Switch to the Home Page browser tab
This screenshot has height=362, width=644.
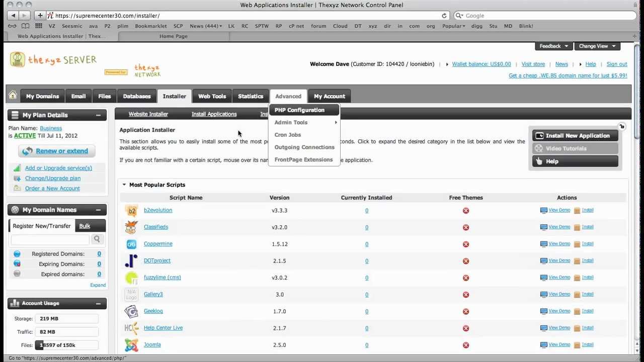pos(174,36)
